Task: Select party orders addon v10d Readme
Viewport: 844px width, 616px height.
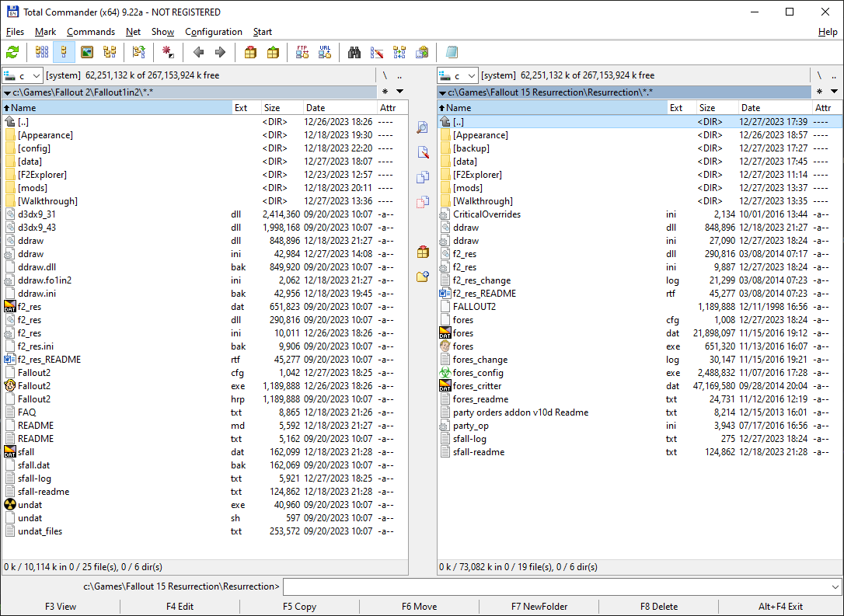Action: tap(640, 412)
